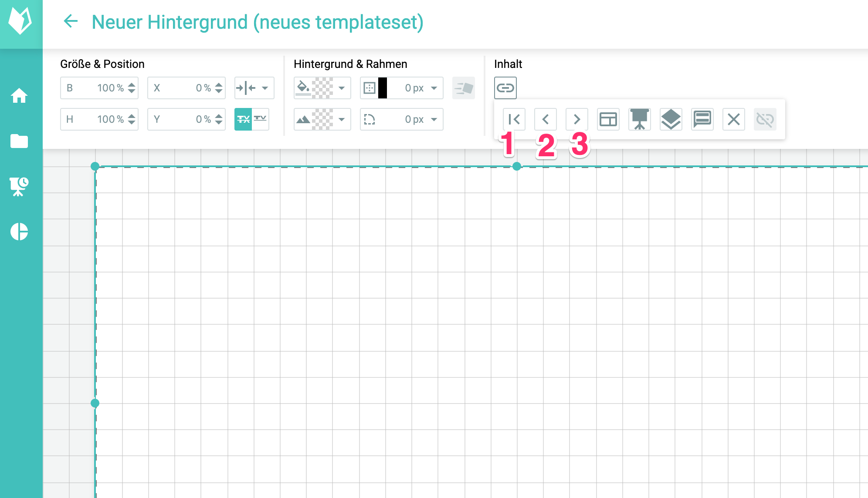Click the app logo in the sidebar
The image size is (868, 498).
(20, 21)
